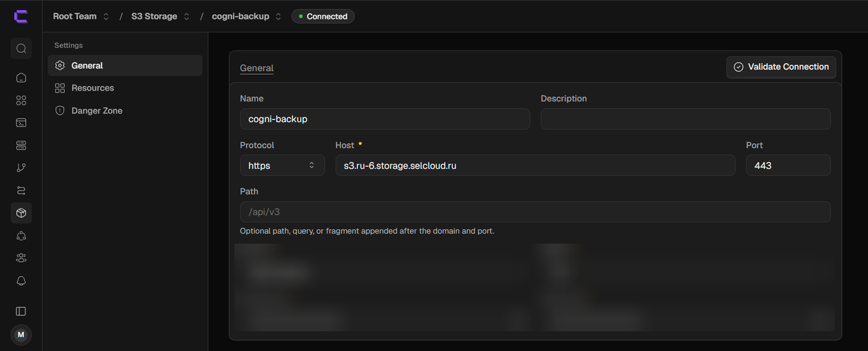The width and height of the screenshot is (868, 351).
Task: Click the Host input field
Action: click(x=535, y=165)
